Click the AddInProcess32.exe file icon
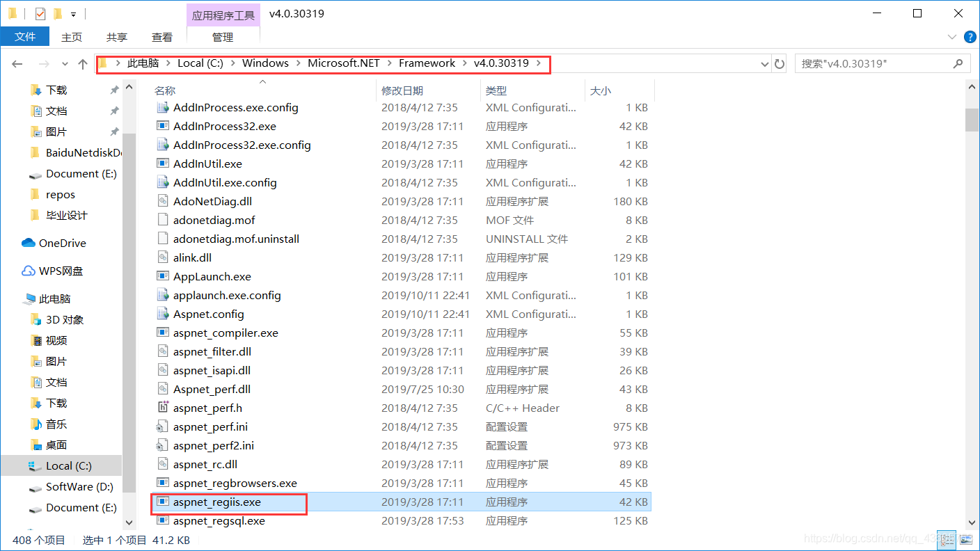Screen dimensions: 980x551 point(163,126)
